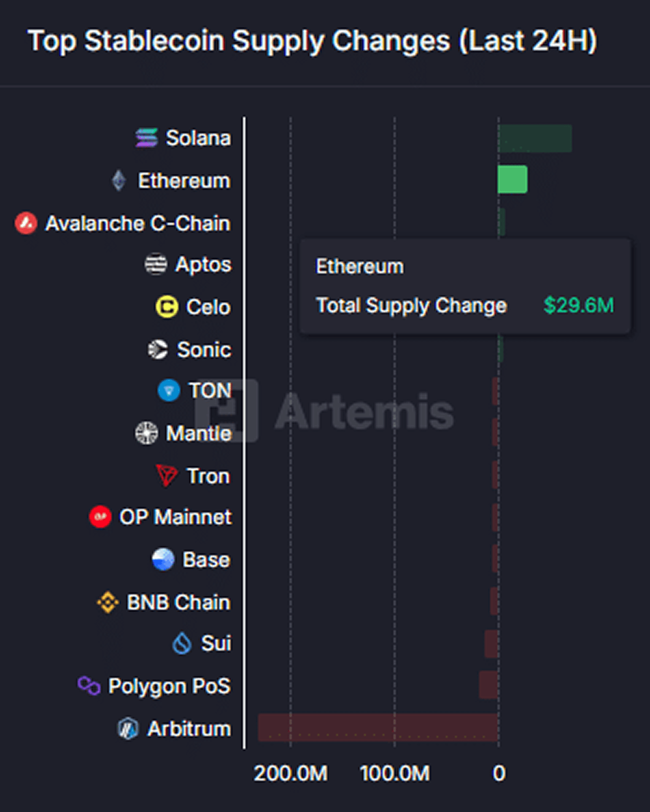Click the red Avalanche C-Chain icon
This screenshot has height=812, width=650.
pyautogui.click(x=26, y=223)
